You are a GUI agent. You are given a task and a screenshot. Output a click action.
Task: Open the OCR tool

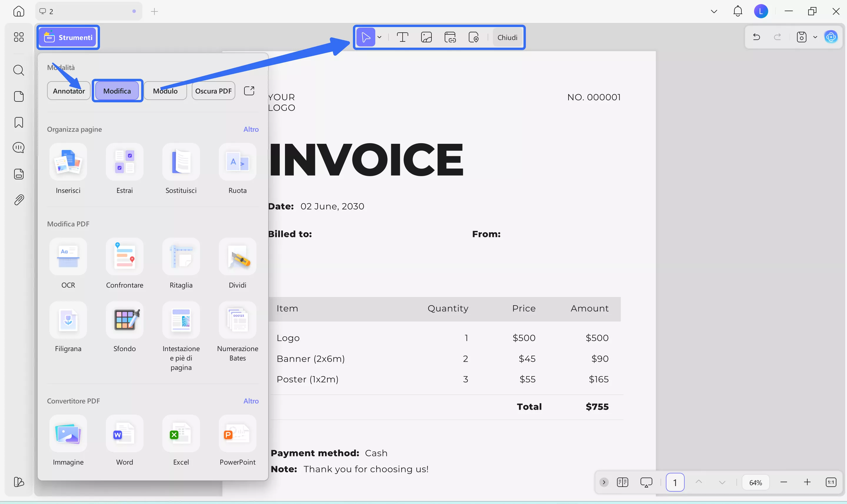click(68, 257)
